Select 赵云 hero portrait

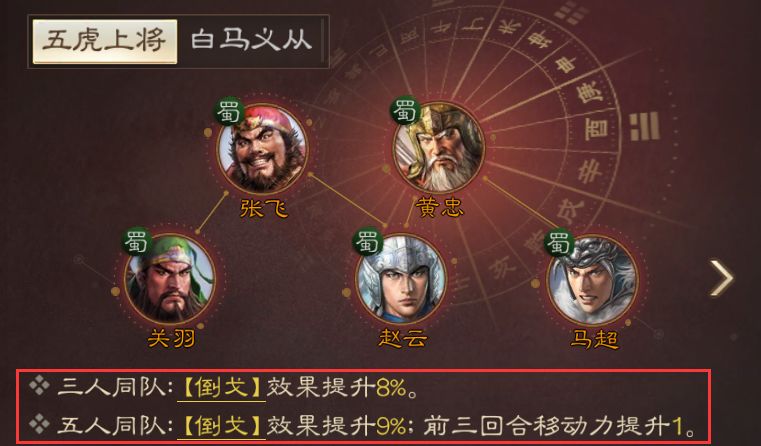[x=401, y=278]
